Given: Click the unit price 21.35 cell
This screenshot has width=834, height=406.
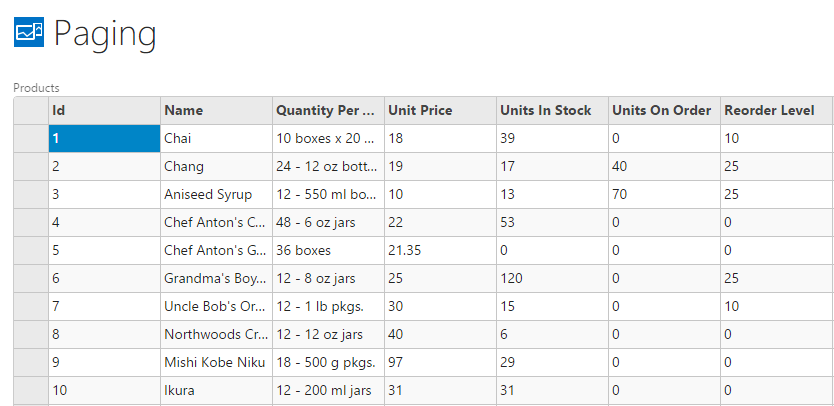Looking at the screenshot, I should [440, 250].
